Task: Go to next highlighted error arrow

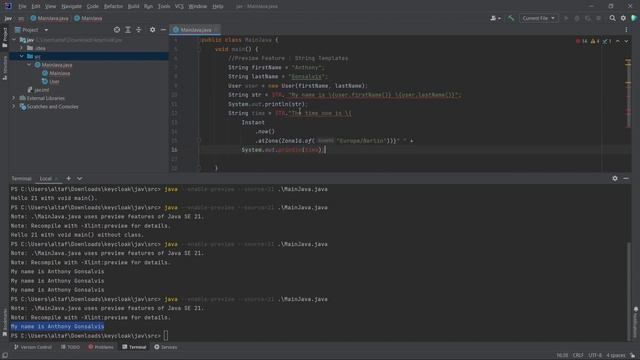Action: [x=626, y=41]
